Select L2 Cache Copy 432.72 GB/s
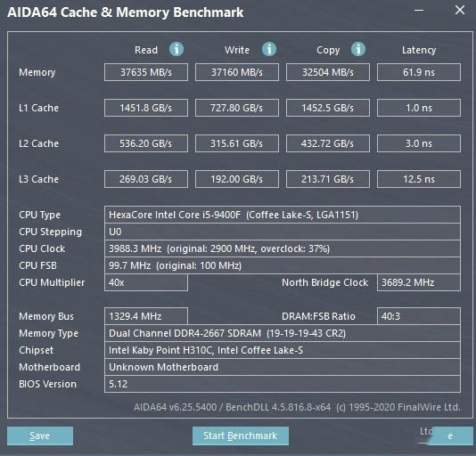Screen dimensions: 476x456 click(x=328, y=143)
